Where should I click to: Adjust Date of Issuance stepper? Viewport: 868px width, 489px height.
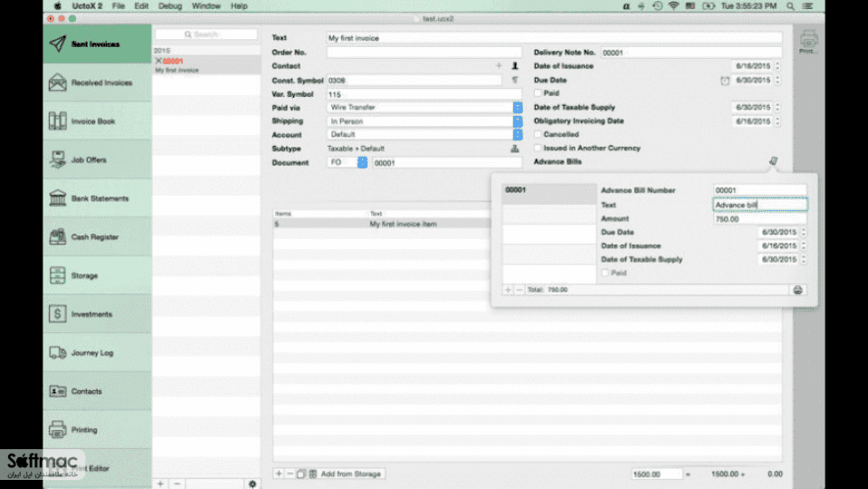tap(777, 66)
